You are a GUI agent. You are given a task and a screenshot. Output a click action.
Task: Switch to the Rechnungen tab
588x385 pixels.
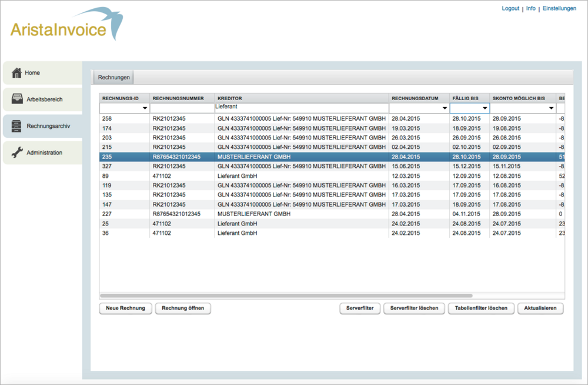point(114,77)
